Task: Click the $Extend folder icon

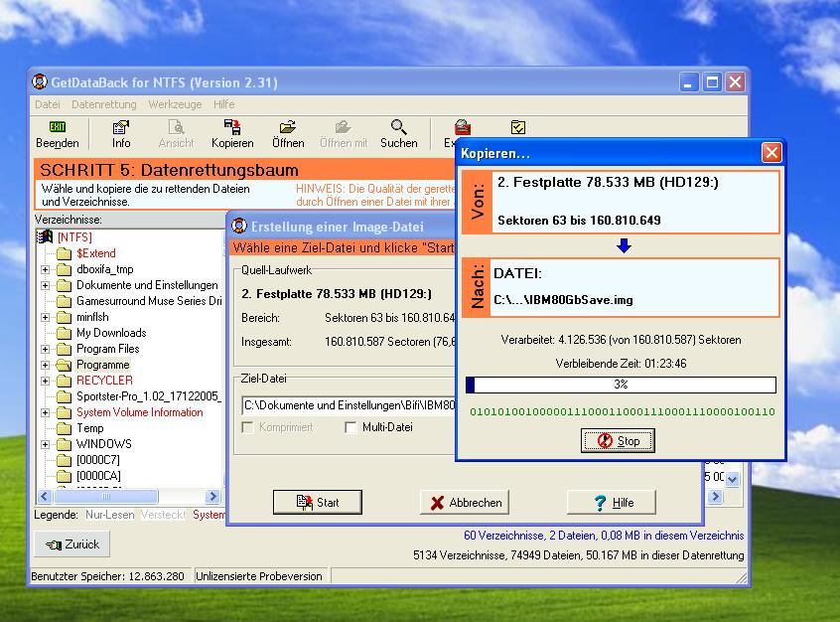Action: click(65, 253)
